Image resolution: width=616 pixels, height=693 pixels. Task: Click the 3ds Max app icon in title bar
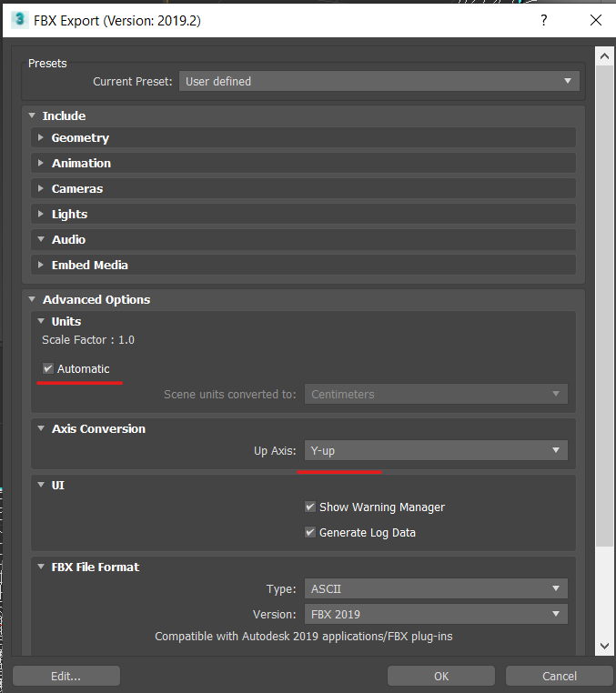(x=18, y=19)
